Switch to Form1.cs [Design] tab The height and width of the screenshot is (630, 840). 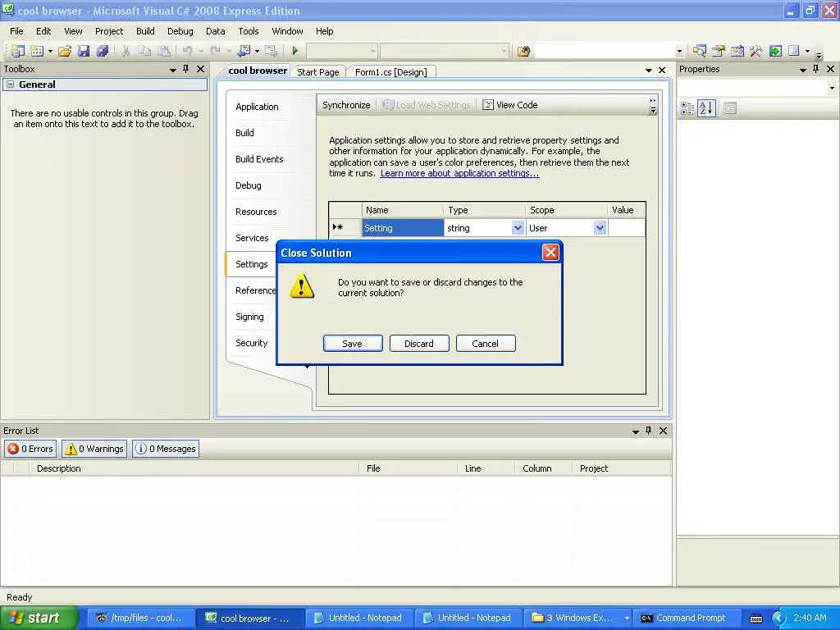391,72
